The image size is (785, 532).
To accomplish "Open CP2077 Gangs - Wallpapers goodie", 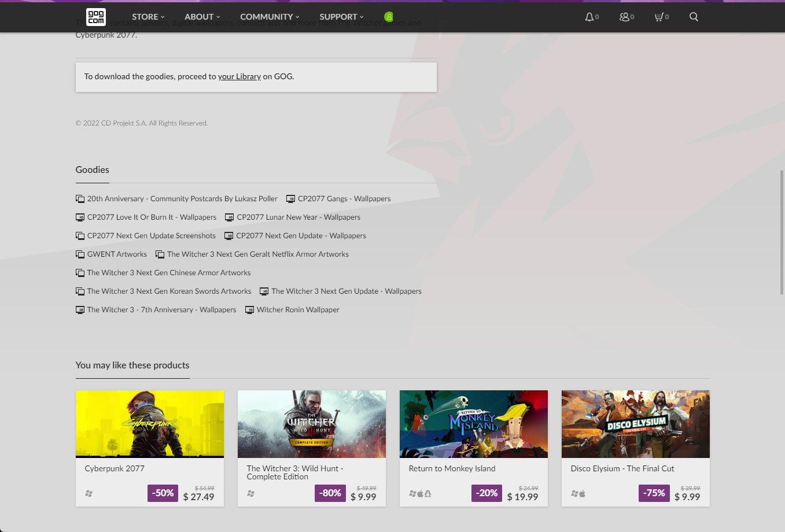I will click(344, 199).
